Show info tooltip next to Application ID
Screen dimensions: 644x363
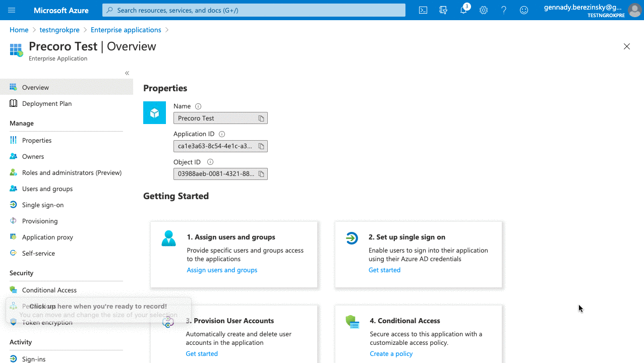pyautogui.click(x=222, y=134)
